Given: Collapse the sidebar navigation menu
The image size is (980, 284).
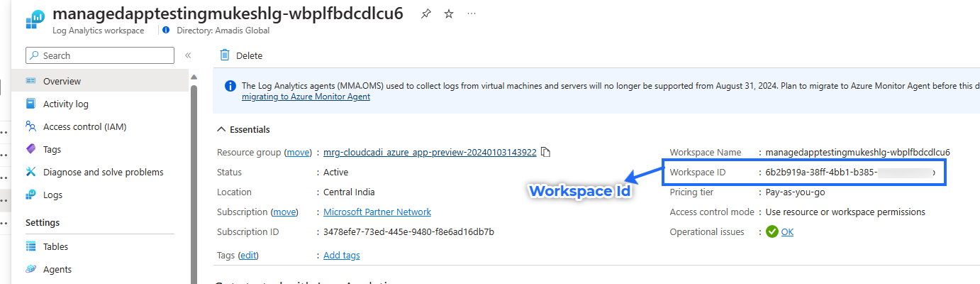Looking at the screenshot, I should coord(188,55).
